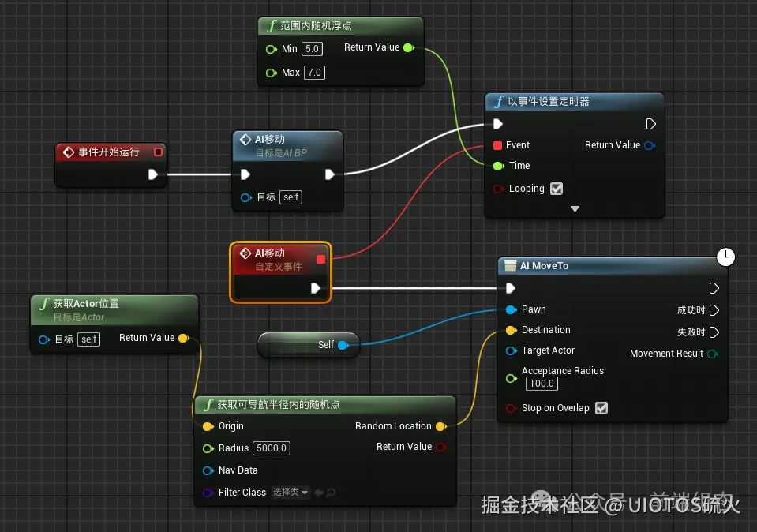The height and width of the screenshot is (532, 757).
Task: Click self field on 获取Actor位置 node
Action: tap(89, 339)
